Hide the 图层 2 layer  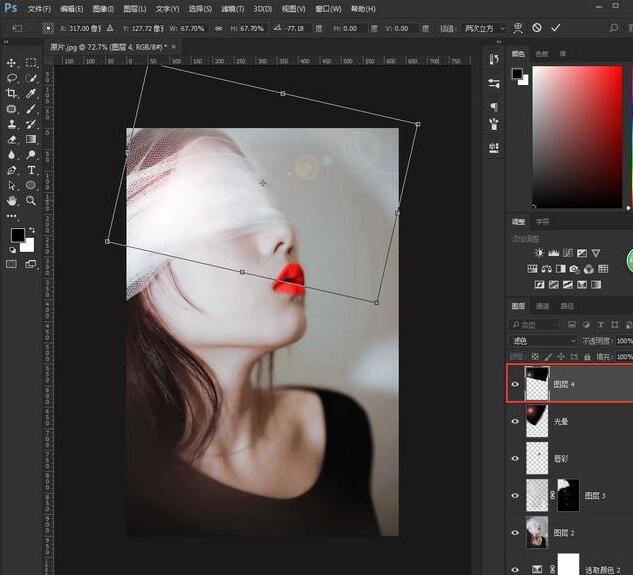click(x=516, y=531)
